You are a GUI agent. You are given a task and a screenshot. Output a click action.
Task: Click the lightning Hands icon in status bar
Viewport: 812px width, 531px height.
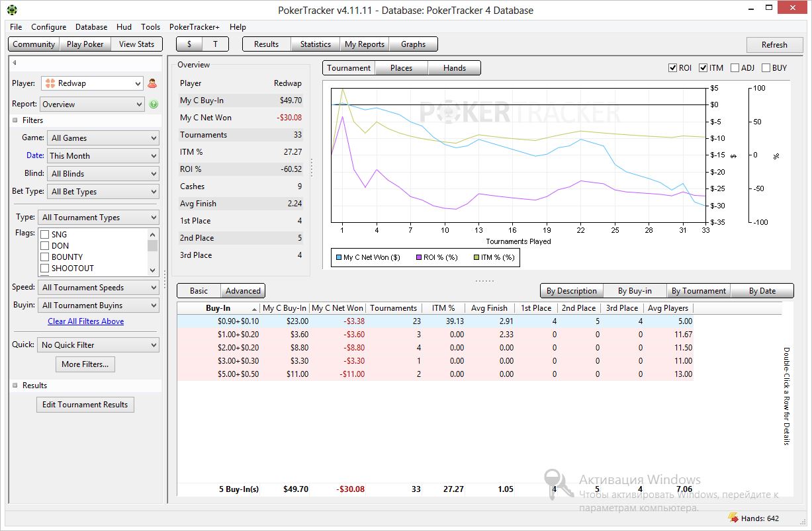coord(733,518)
